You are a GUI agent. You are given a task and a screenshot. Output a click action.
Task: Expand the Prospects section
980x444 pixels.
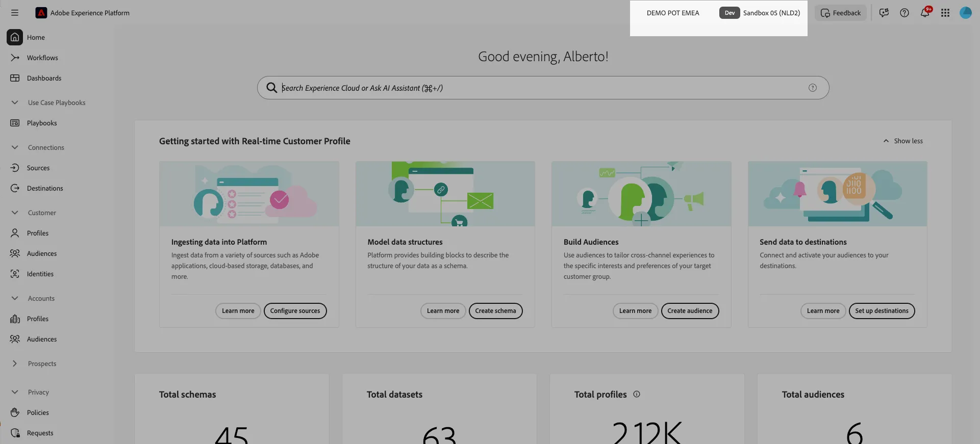click(x=15, y=363)
